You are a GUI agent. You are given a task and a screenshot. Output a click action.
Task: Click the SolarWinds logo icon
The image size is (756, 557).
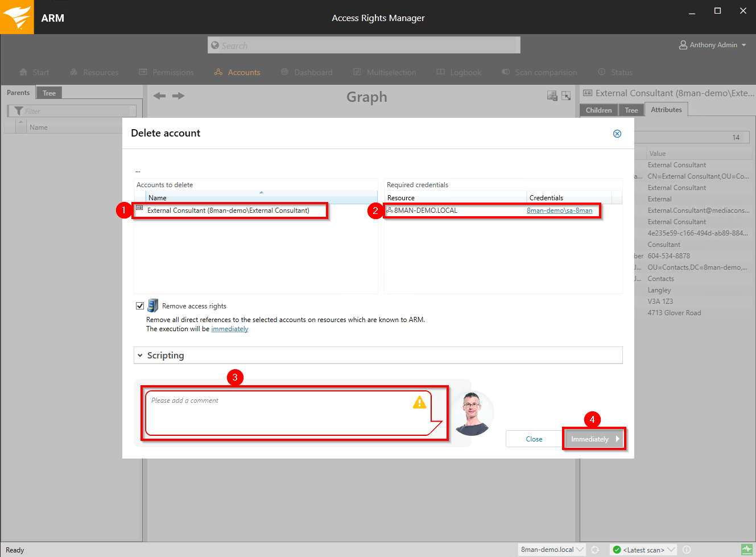point(17,17)
